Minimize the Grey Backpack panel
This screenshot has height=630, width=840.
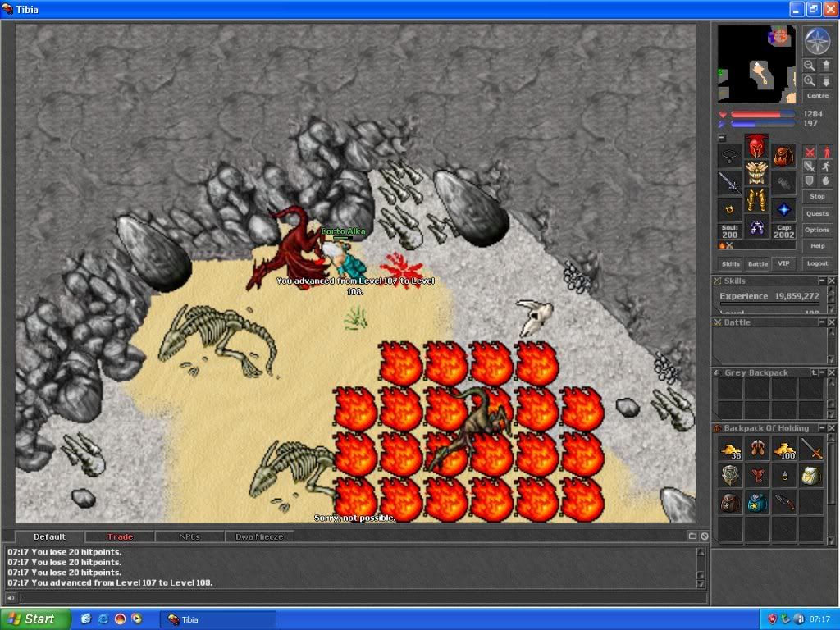click(822, 372)
